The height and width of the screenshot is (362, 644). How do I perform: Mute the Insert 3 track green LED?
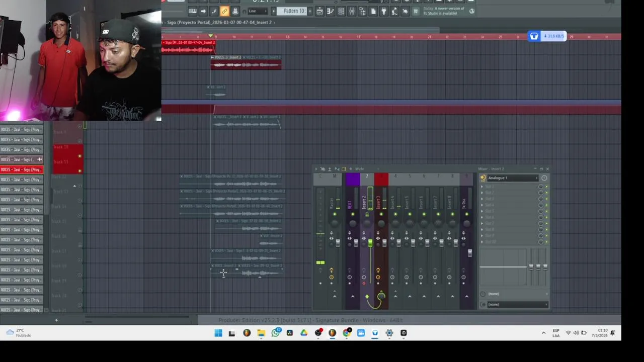(381, 215)
